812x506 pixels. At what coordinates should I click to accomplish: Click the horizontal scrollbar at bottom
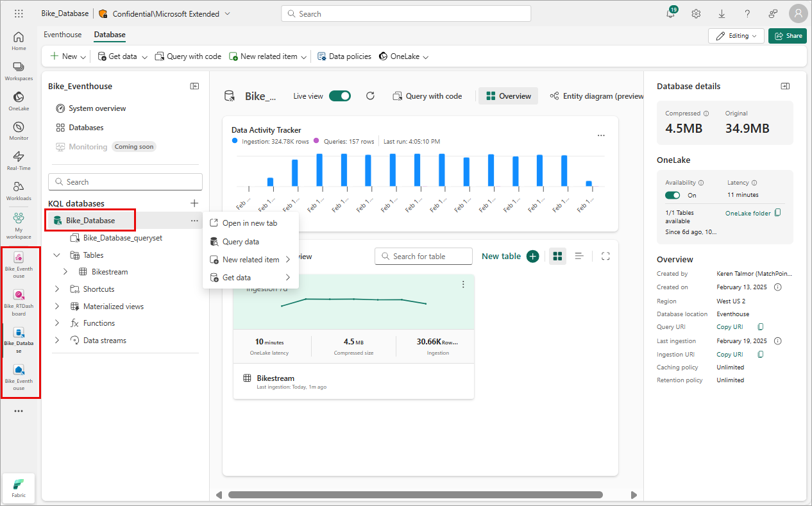click(x=415, y=494)
